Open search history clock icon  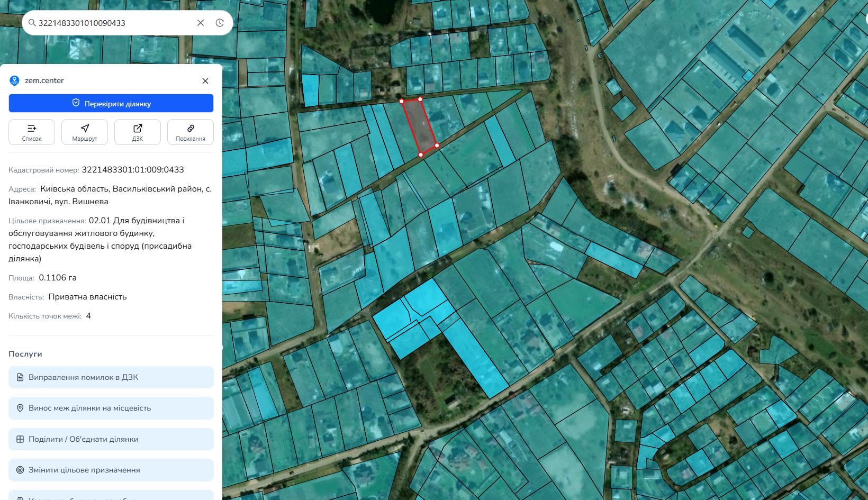220,23
